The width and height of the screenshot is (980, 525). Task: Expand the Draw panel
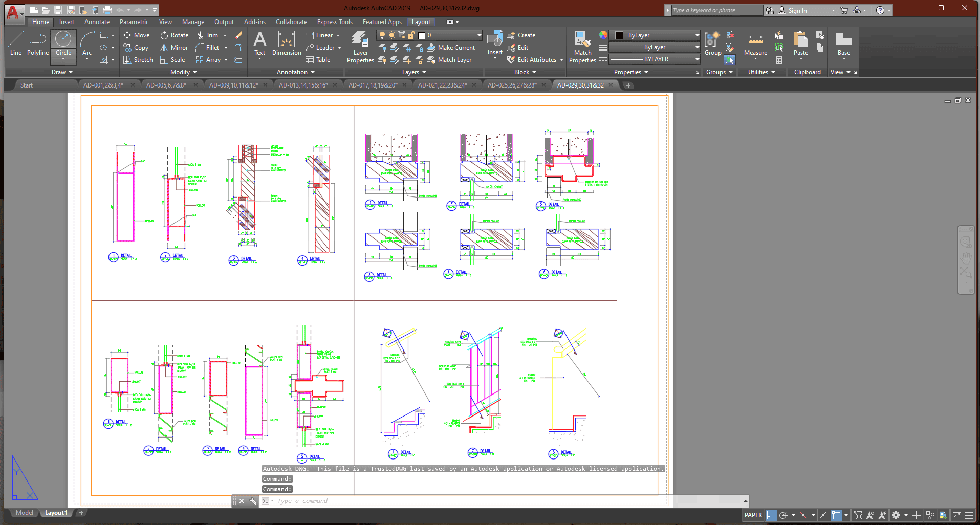(x=62, y=72)
